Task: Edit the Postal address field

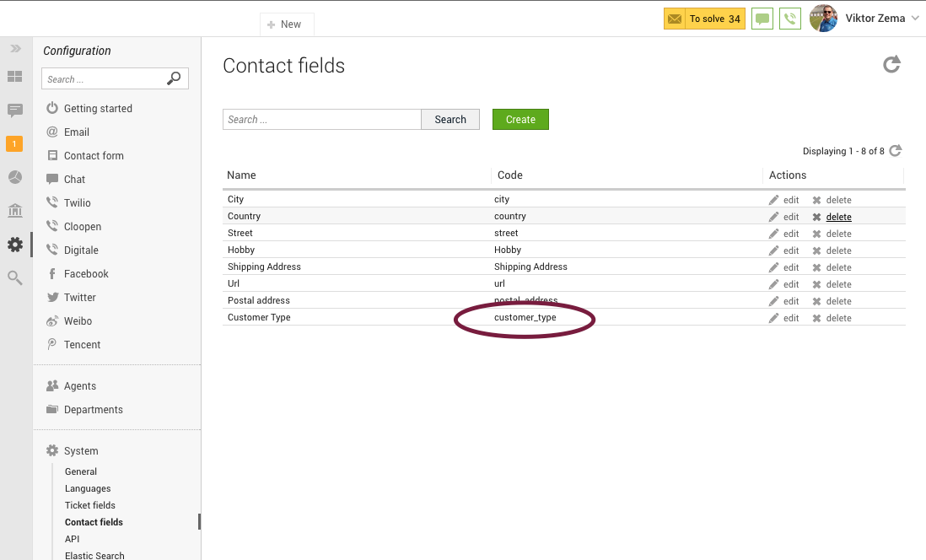Action: tap(783, 301)
